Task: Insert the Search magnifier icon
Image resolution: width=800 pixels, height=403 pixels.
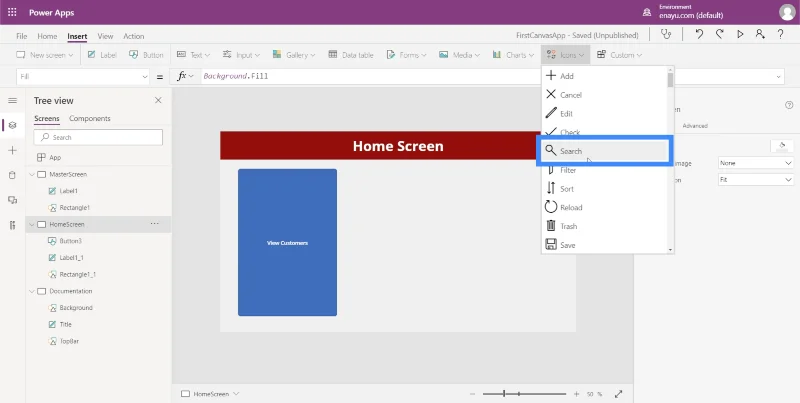Action: [605, 151]
